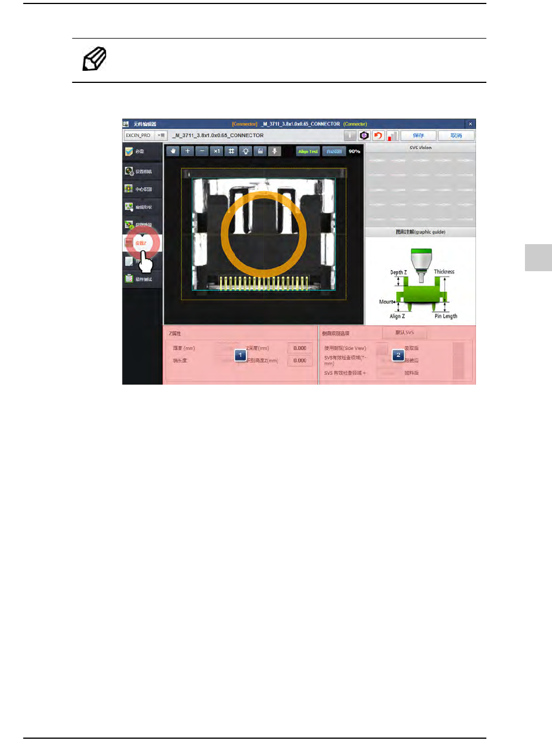Click the blue button next to Align Test
Viewport: 552px width, 756px height.
click(334, 151)
